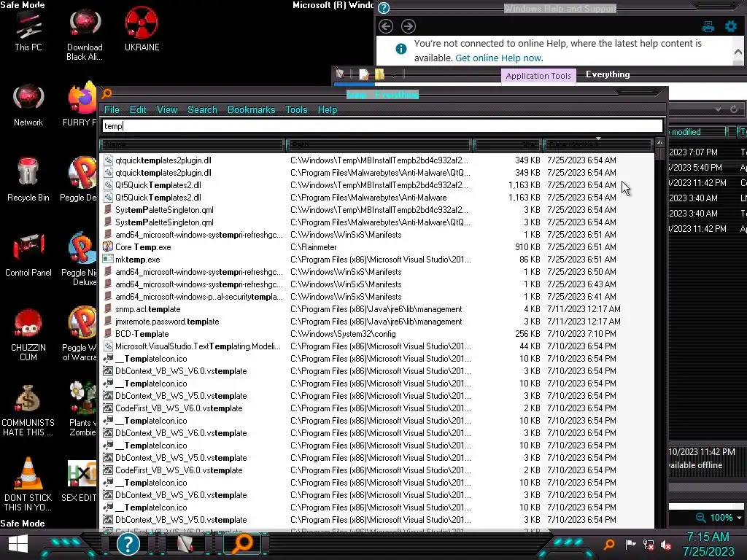Screen dimensions: 747x560
Task: Click the '256 KB' size cell
Action: coord(527,334)
